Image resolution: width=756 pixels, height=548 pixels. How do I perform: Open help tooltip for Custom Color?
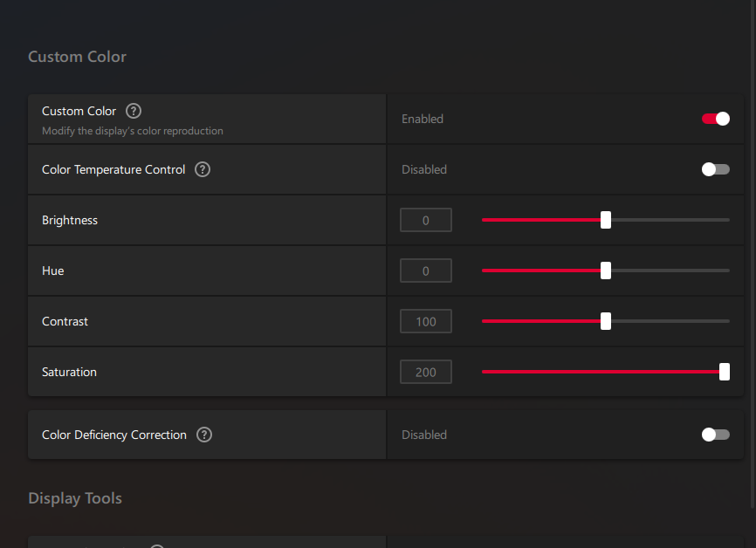(x=134, y=111)
